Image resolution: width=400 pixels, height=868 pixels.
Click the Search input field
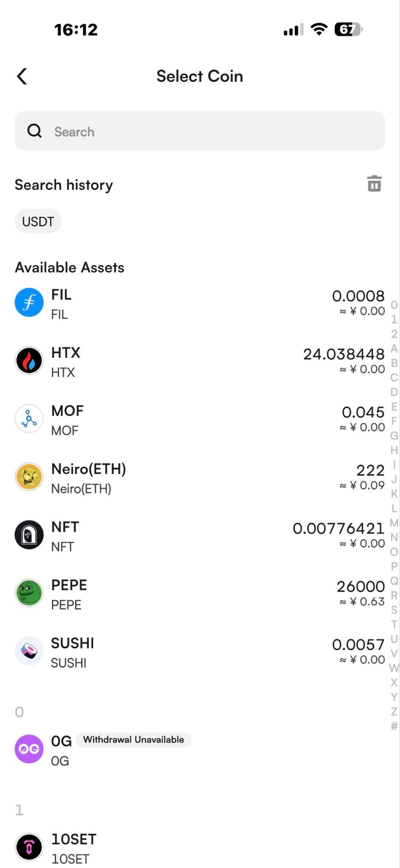point(200,131)
